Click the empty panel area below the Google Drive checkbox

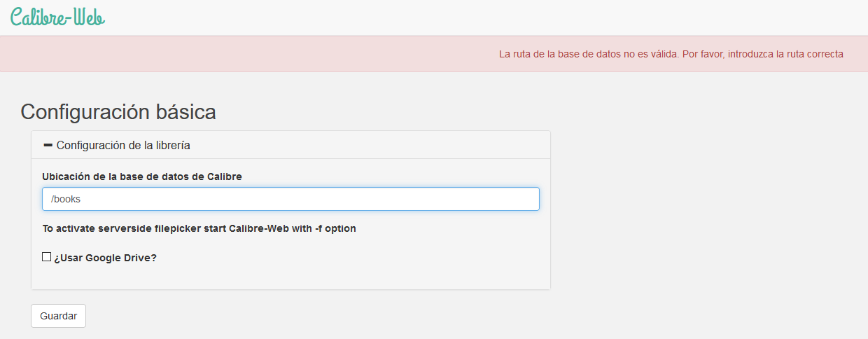point(290,277)
